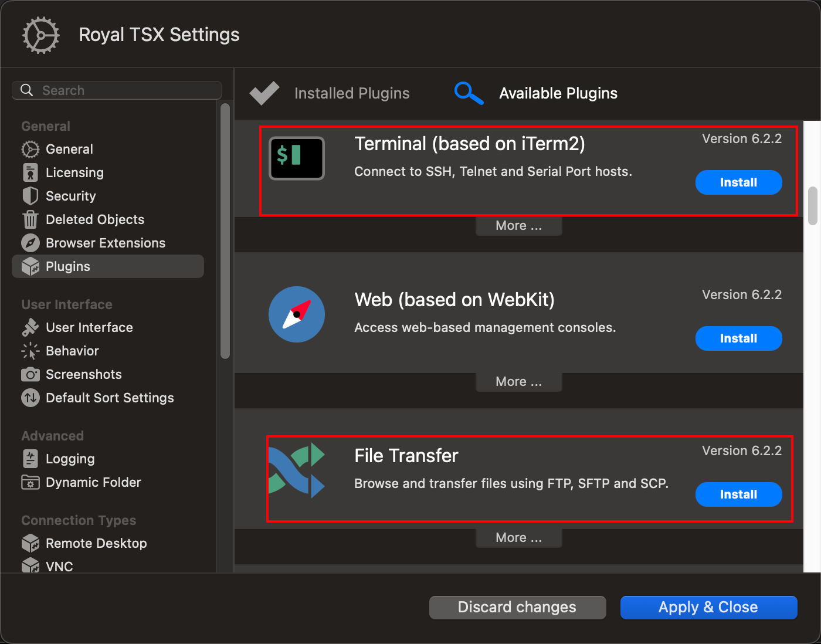Select the Licensing section icon
This screenshot has width=821, height=644.
click(x=30, y=172)
